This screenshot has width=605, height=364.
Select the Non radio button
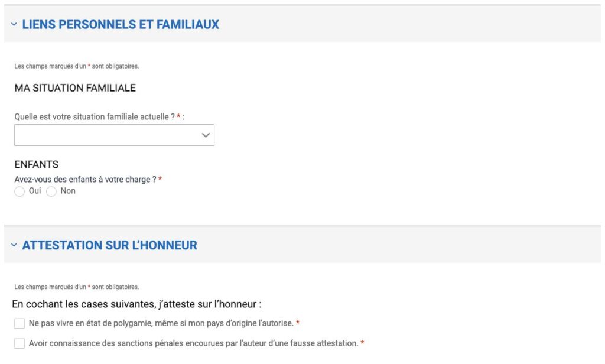coord(51,191)
